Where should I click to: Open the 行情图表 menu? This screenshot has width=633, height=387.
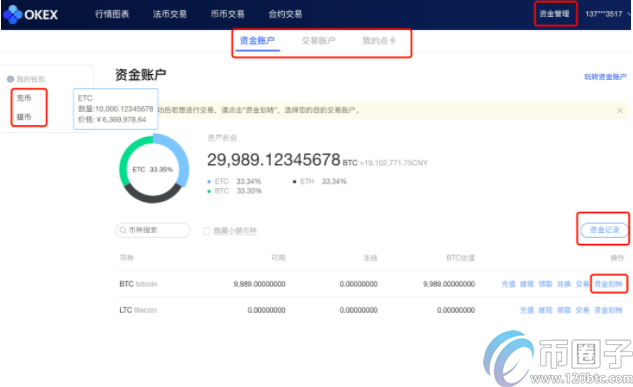pyautogui.click(x=112, y=14)
